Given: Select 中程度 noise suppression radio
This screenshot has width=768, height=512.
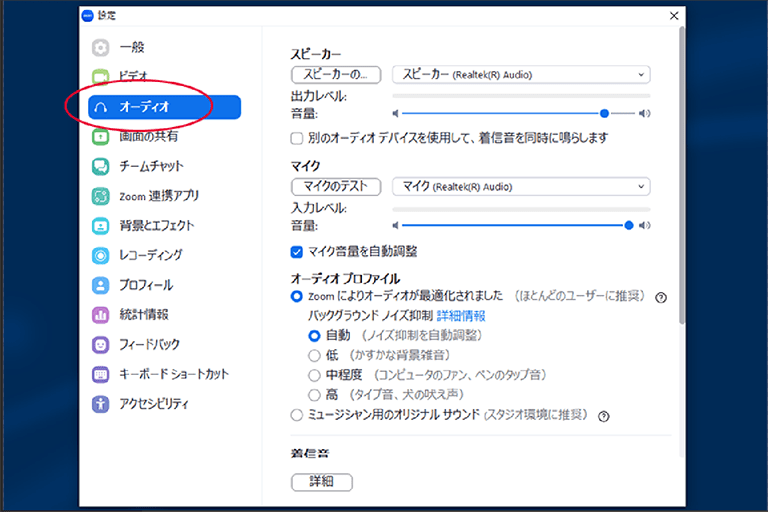Looking at the screenshot, I should point(314,375).
